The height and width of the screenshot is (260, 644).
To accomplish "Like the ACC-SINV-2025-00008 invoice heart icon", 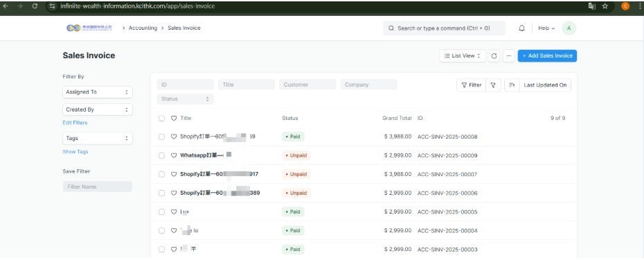I will (x=174, y=137).
